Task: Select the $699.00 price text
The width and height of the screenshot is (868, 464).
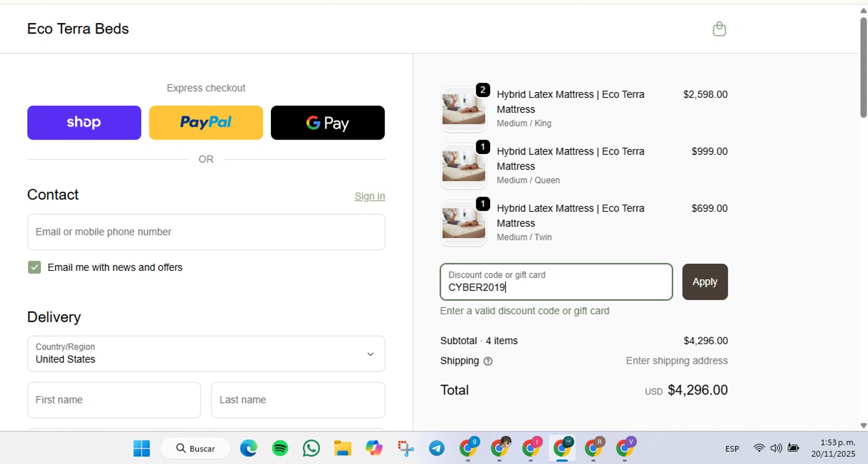Action: (x=709, y=208)
